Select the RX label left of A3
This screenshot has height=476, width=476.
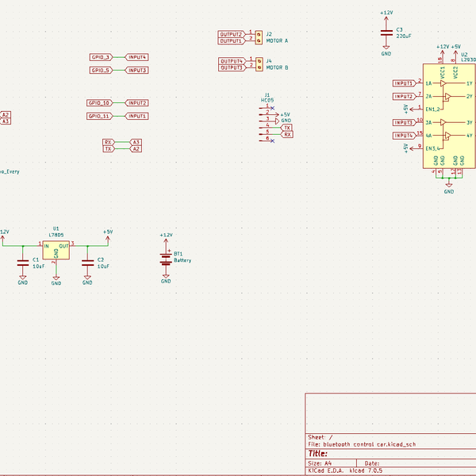pyautogui.click(x=109, y=142)
